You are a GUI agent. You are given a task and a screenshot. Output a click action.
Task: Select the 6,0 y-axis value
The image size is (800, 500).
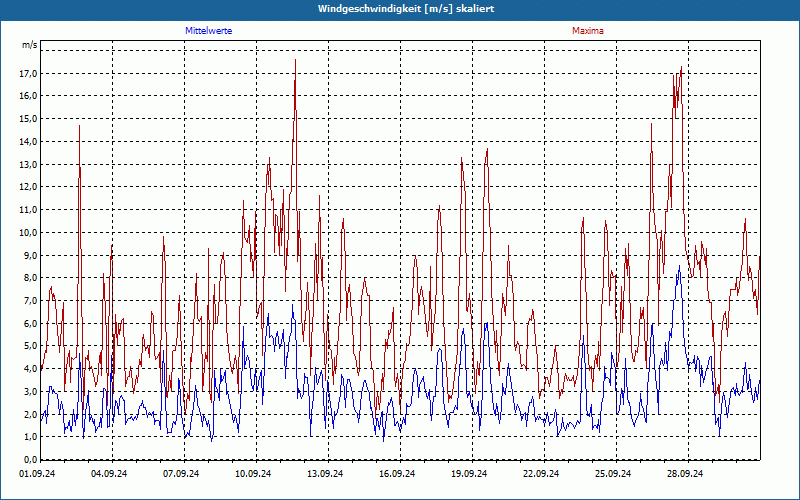click(x=30, y=323)
